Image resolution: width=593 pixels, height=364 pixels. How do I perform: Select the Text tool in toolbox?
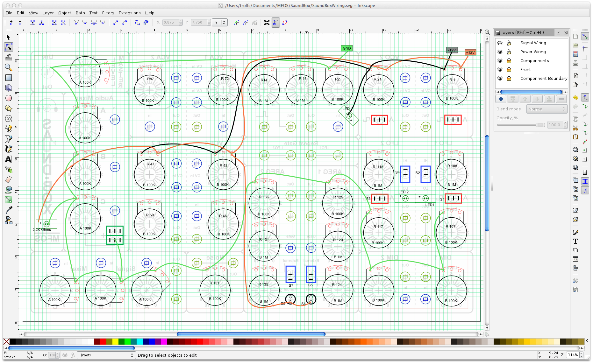point(9,159)
